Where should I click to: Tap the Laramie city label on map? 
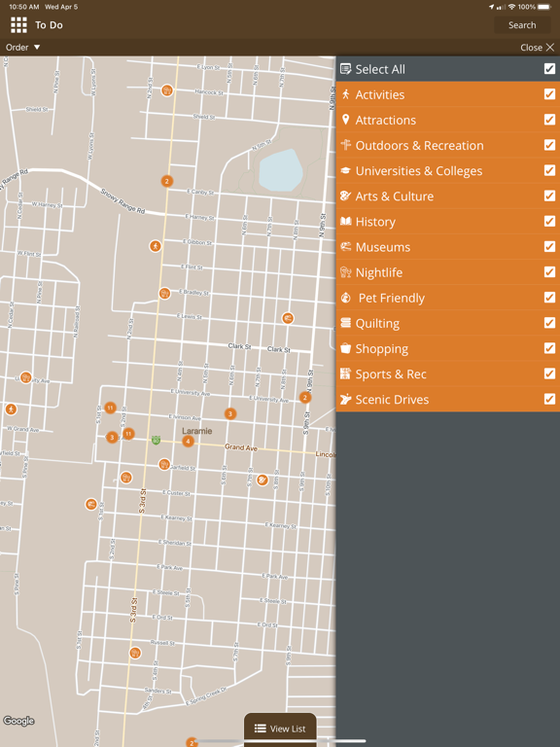pos(197,431)
